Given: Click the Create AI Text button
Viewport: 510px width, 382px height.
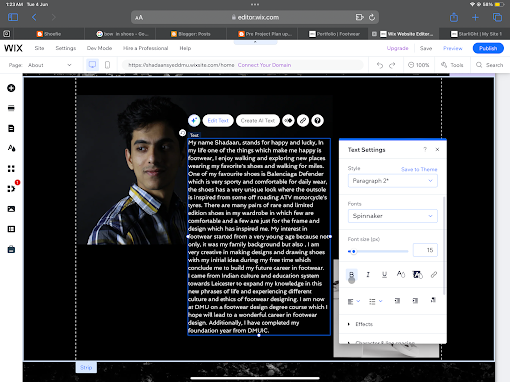Looking at the screenshot, I should pos(258,121).
